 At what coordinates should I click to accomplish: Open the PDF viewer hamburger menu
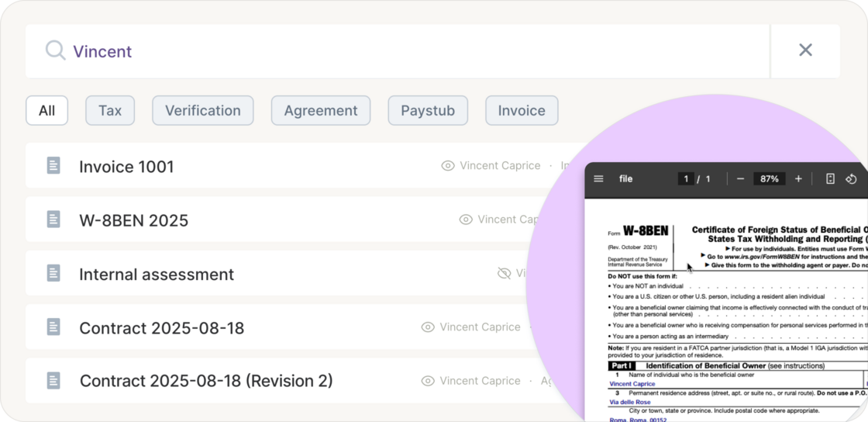598,179
